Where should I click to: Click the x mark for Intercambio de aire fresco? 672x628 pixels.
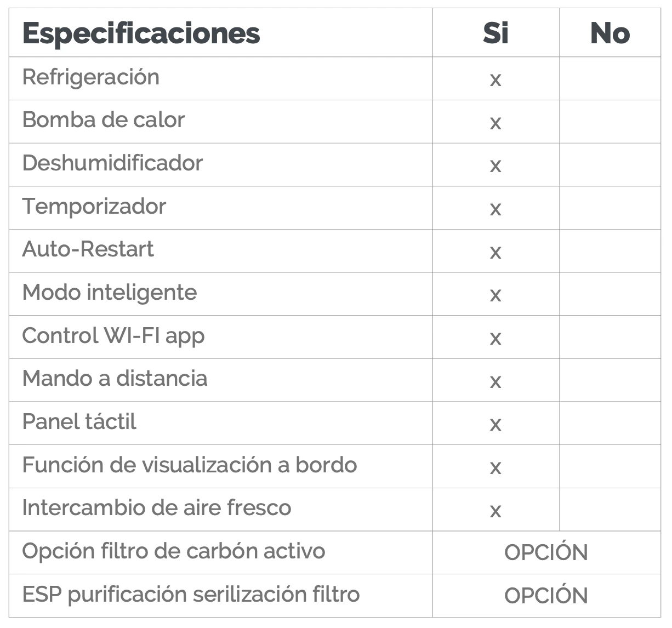496,511
